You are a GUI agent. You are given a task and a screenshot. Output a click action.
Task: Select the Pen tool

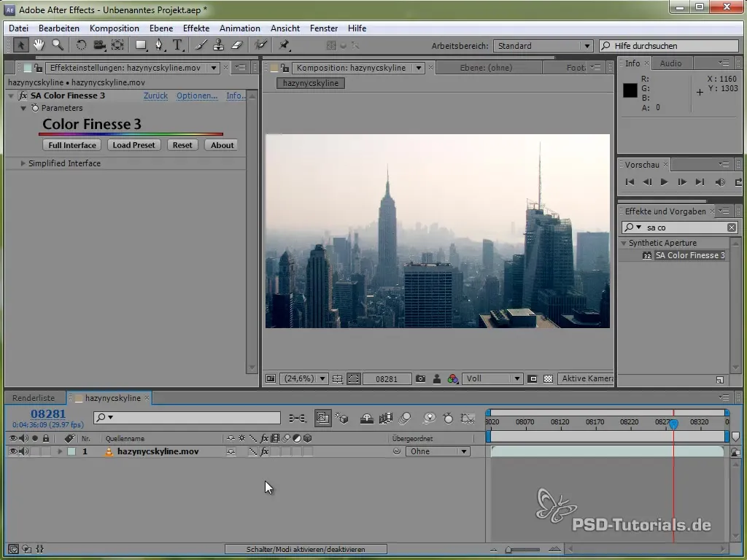coord(159,45)
